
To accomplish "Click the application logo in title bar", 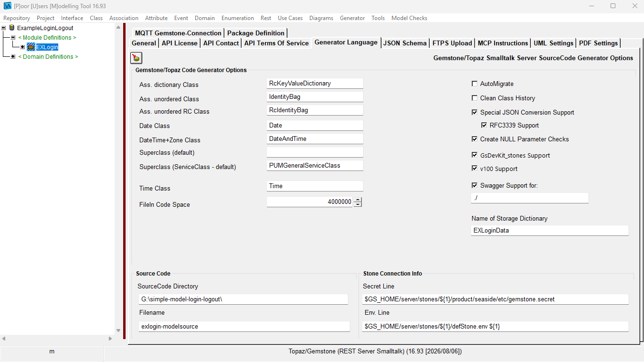I will (x=7, y=6).
